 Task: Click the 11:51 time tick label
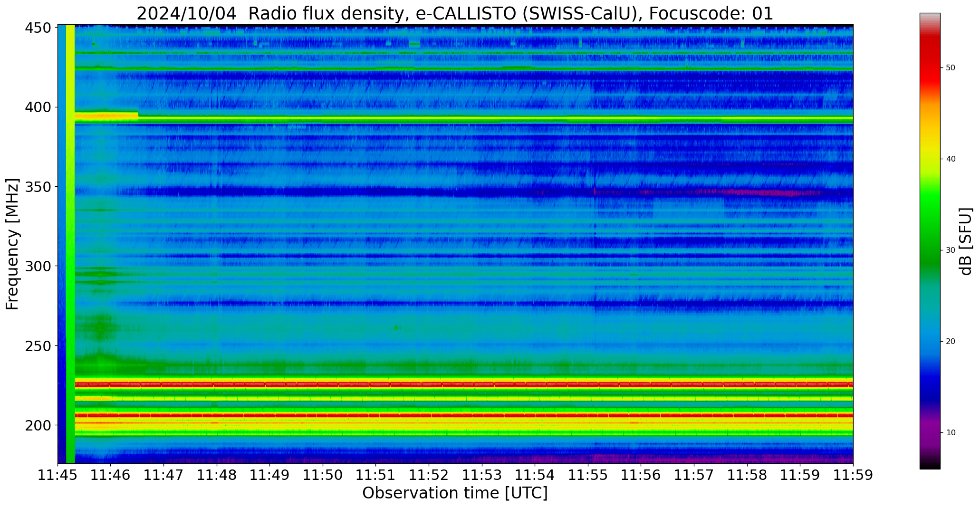click(376, 475)
